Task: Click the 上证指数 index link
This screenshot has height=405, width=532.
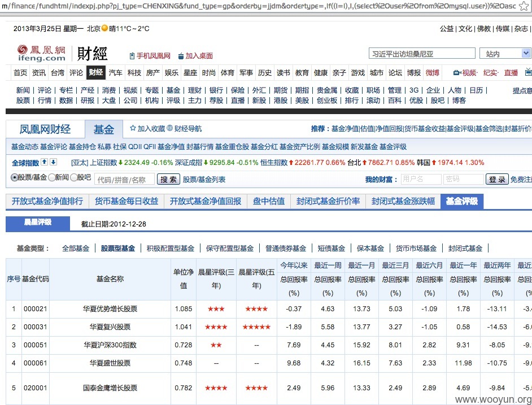Action: point(103,163)
